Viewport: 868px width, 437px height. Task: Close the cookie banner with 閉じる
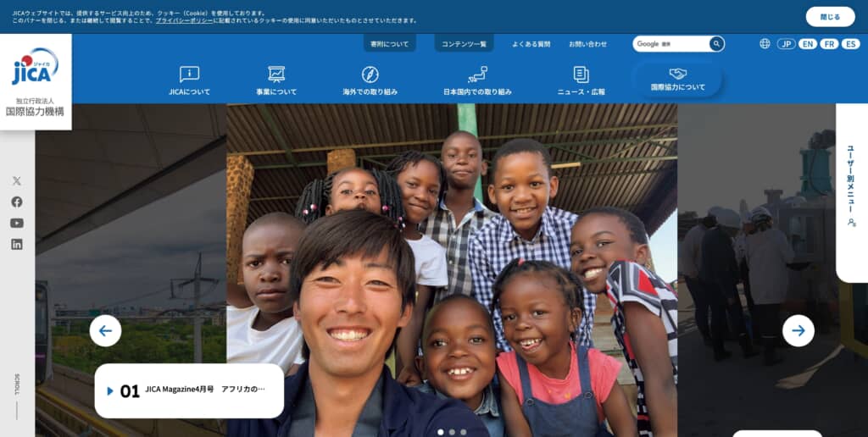tap(830, 17)
